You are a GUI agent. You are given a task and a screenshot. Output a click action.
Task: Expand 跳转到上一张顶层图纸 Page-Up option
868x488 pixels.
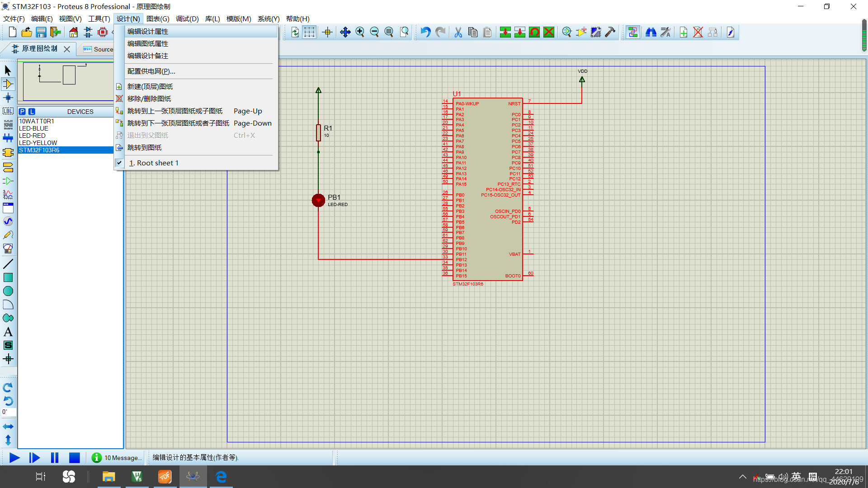pos(195,111)
